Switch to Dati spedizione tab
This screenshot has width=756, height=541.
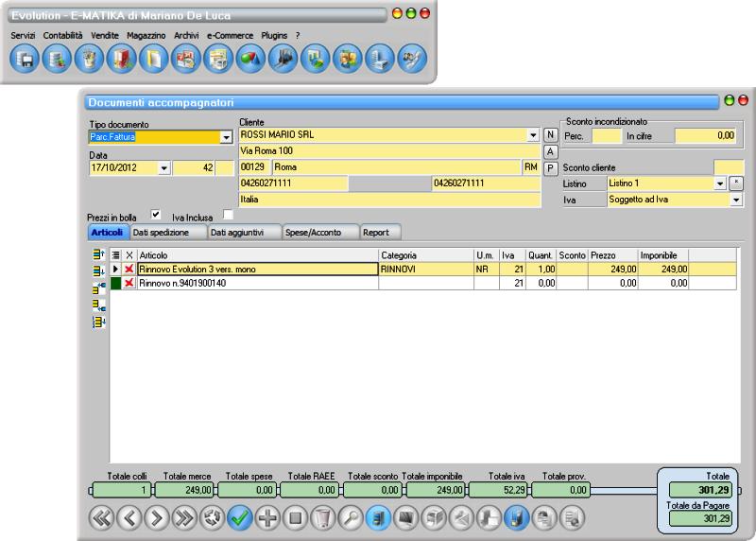coord(168,233)
